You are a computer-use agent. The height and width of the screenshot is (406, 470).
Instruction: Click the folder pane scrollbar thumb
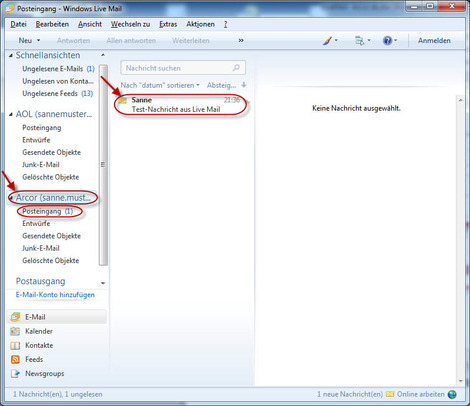pos(103,165)
